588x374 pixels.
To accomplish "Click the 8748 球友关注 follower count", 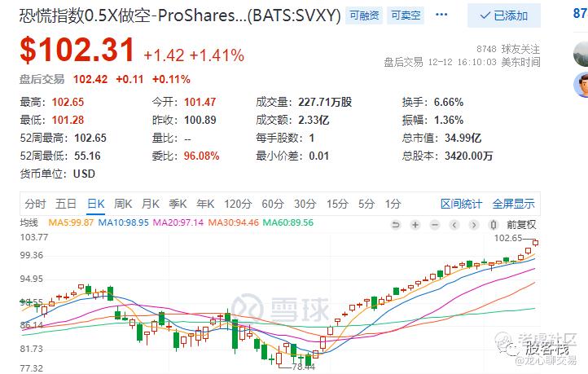I will (508, 49).
